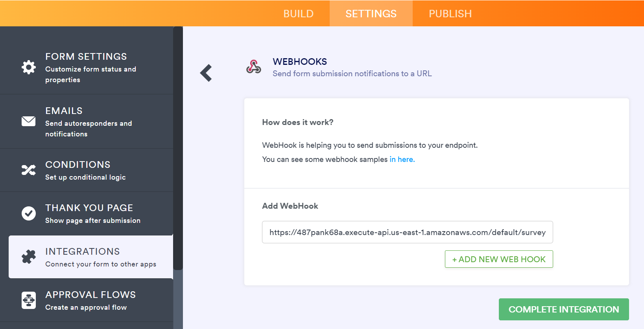Click the Approval Flows diagram icon
The height and width of the screenshot is (329, 644).
click(28, 300)
